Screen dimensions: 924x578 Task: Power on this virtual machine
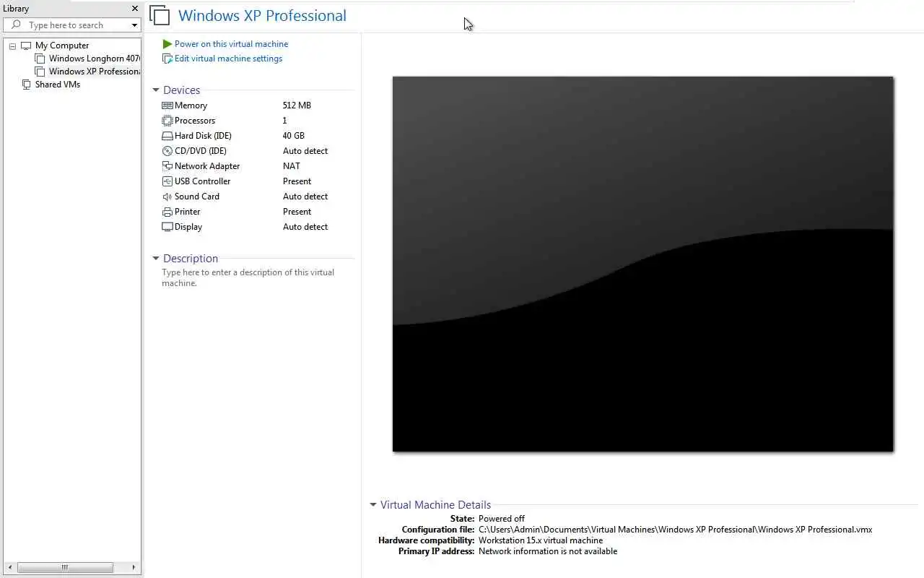pyautogui.click(x=231, y=44)
